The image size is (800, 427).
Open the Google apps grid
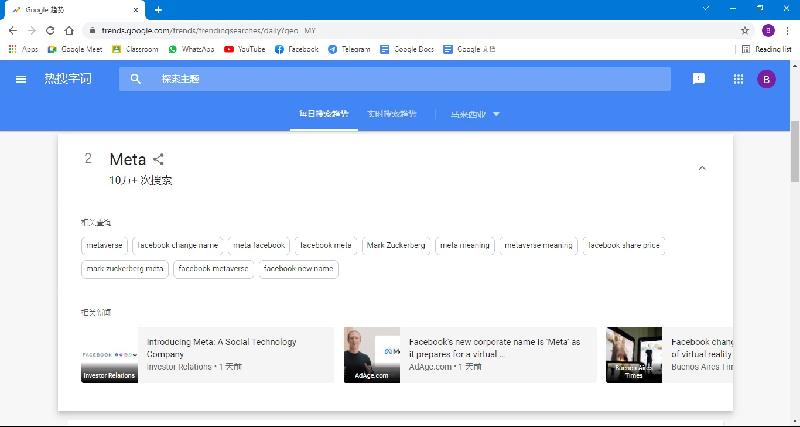pos(738,79)
